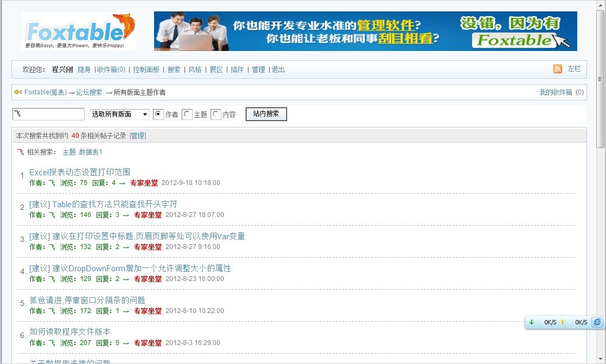Image resolution: width=606 pixels, height=364 pixels.
Task: Open 专家坐堂 board link dated 2012-8-3 16:29:00
Action: (148, 343)
